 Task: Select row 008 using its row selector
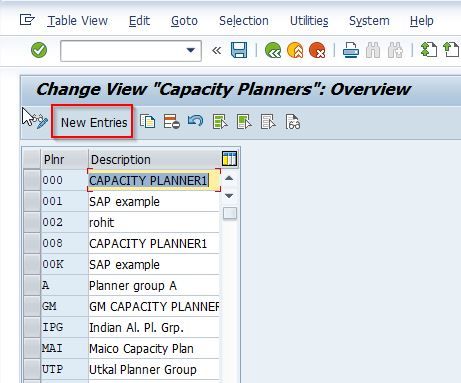click(x=32, y=243)
